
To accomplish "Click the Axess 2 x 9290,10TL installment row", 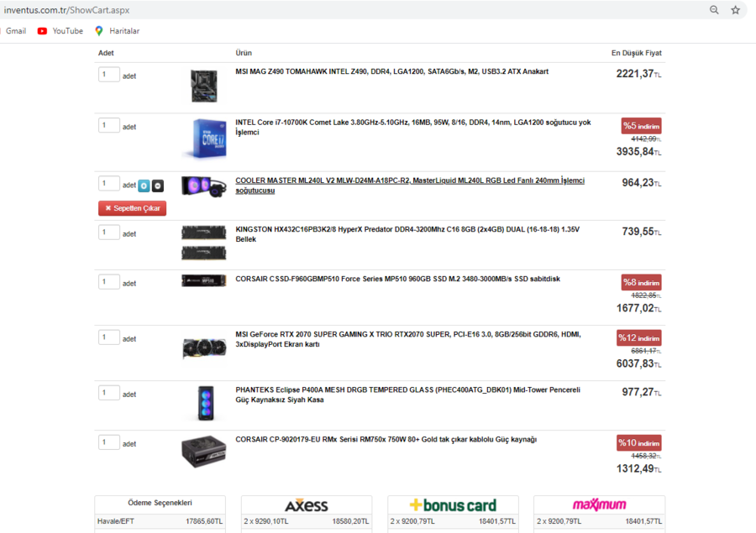I will tap(307, 521).
